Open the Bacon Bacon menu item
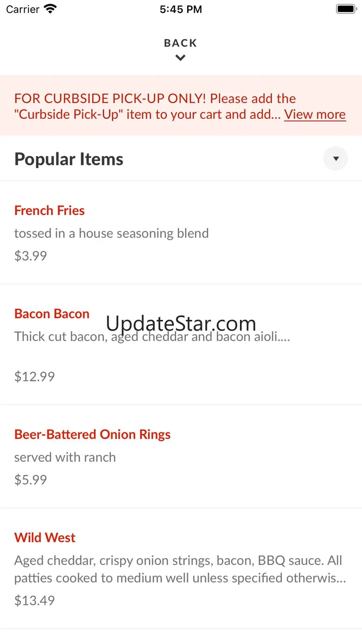 tap(52, 314)
